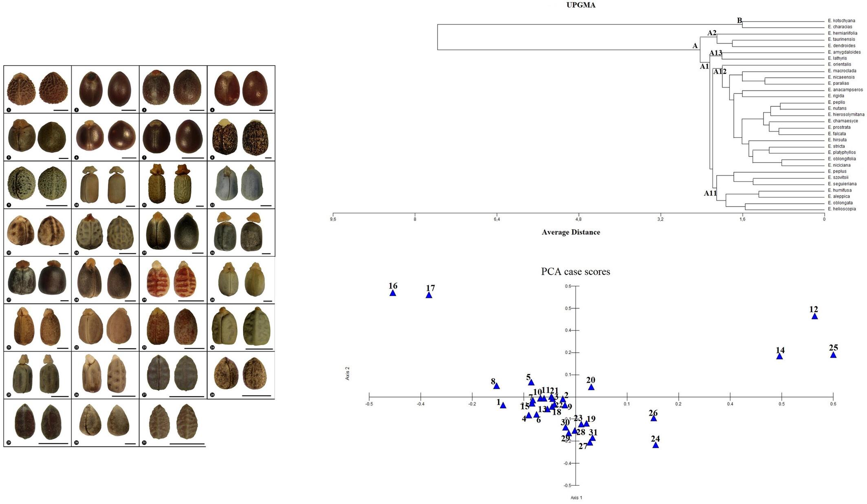Select PCA triangle marker labeled 16
The width and height of the screenshot is (867, 504).
click(x=393, y=293)
